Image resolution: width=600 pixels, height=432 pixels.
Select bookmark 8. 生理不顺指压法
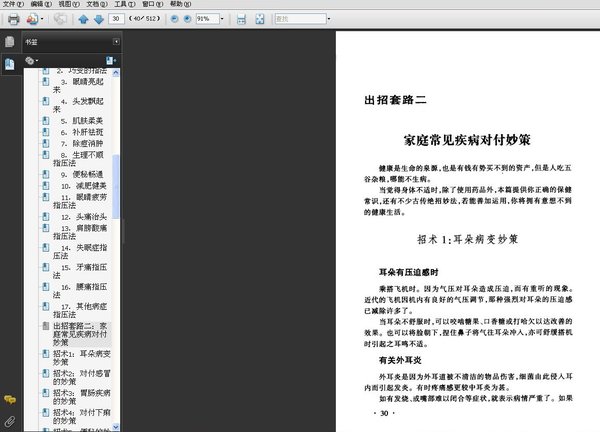coord(78,159)
